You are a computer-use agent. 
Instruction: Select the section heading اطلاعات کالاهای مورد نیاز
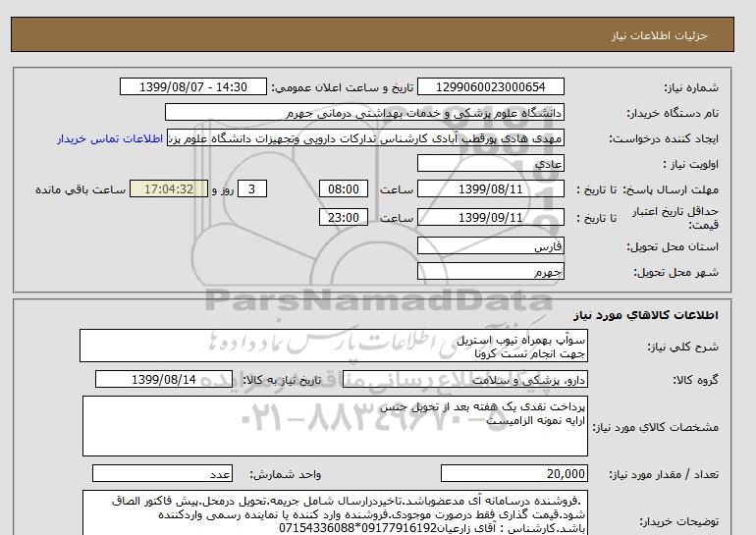click(x=646, y=315)
